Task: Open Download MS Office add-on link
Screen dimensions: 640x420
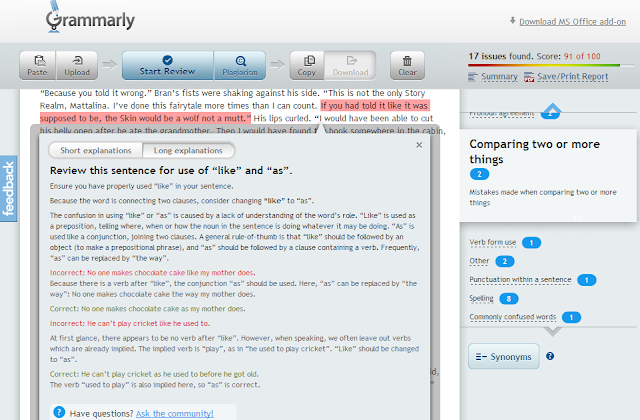Action: (572, 22)
